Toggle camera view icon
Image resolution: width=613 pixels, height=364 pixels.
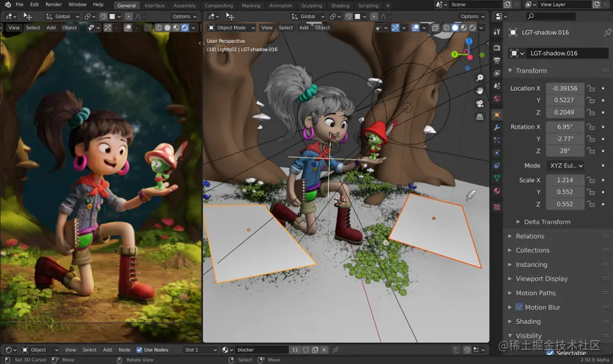pyautogui.click(x=479, y=103)
